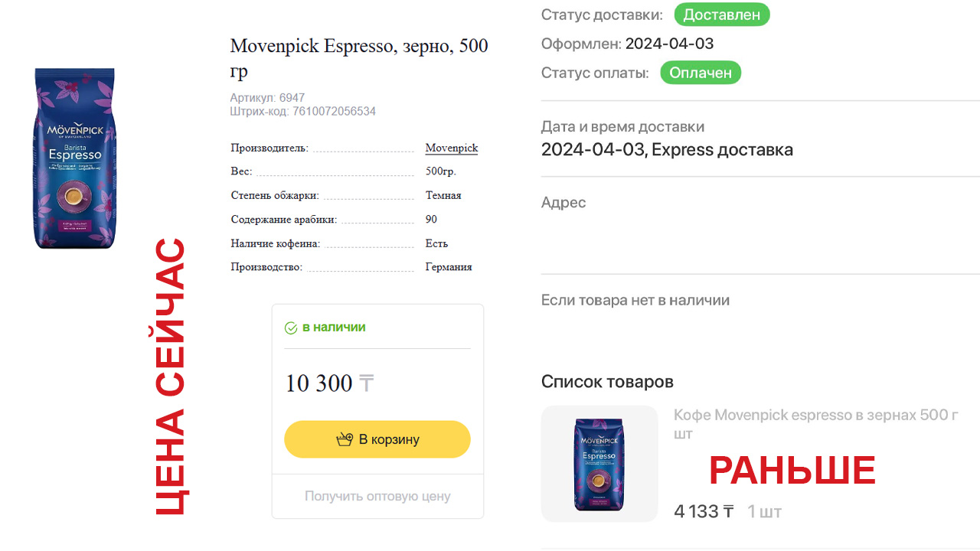Viewport: 980px width, 551px height.
Task: Add the coffee to cart with В корзину
Action: (377, 439)
